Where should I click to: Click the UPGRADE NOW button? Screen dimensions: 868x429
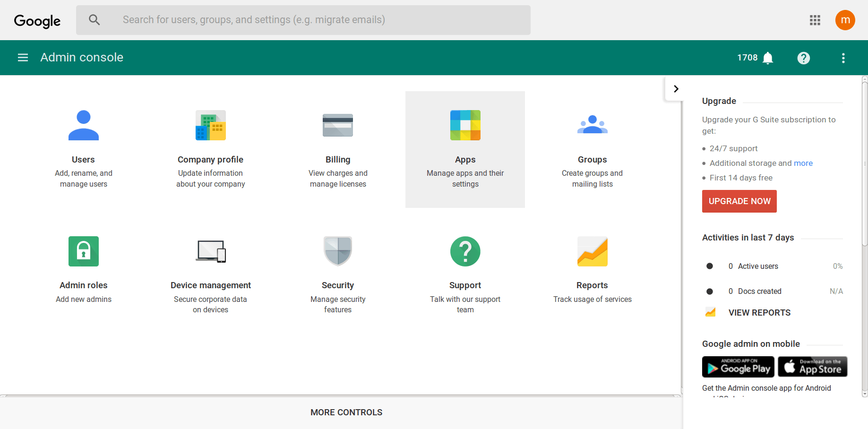(739, 201)
